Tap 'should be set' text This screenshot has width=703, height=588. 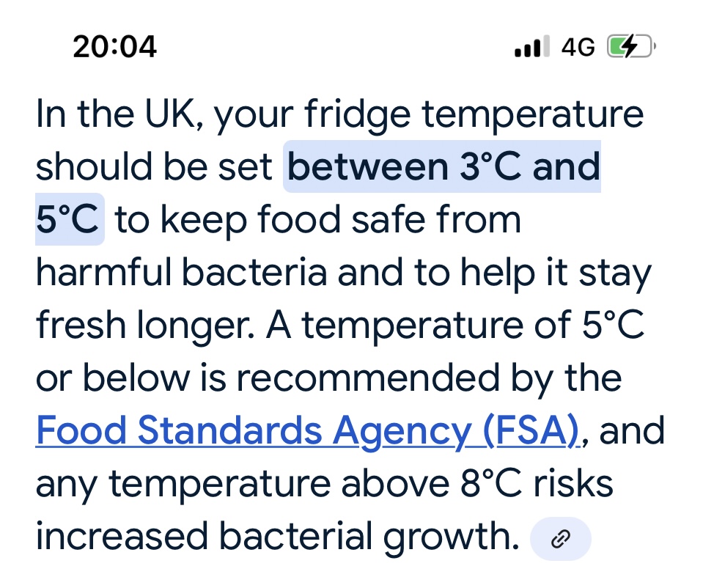point(154,166)
